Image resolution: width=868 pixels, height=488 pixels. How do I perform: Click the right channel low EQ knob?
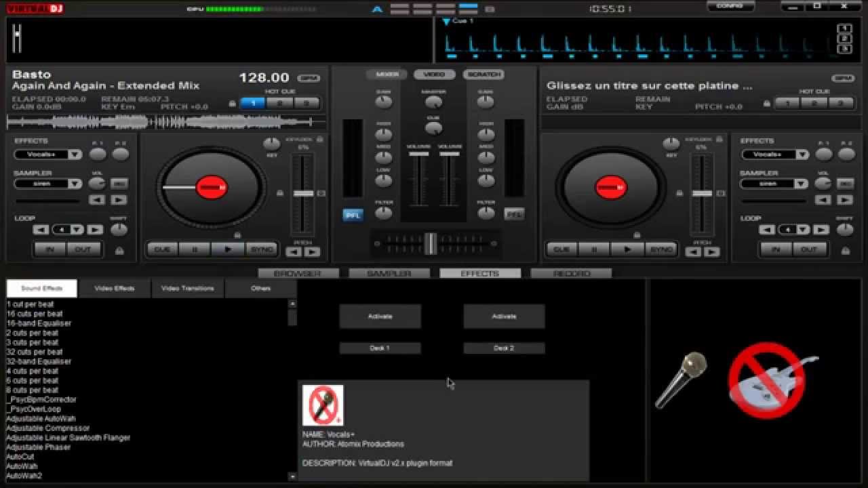[x=486, y=181]
